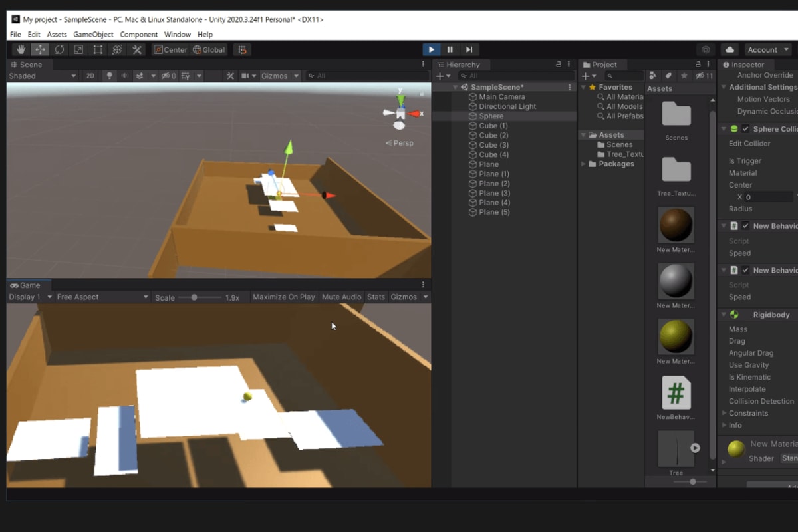Adjust the Game view Scale slider

click(194, 297)
